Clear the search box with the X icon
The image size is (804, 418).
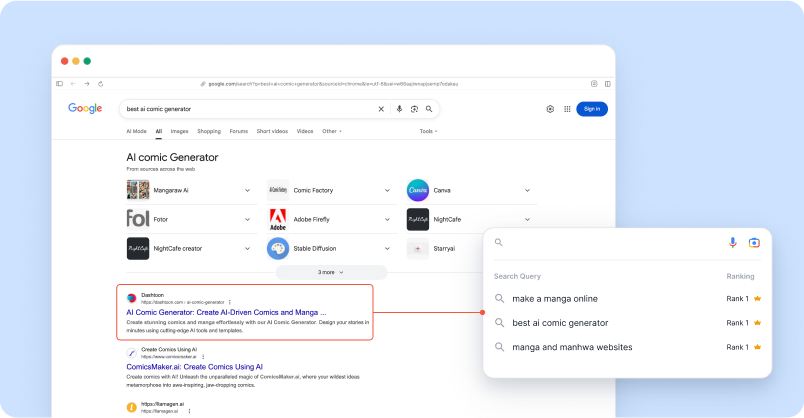coord(381,109)
